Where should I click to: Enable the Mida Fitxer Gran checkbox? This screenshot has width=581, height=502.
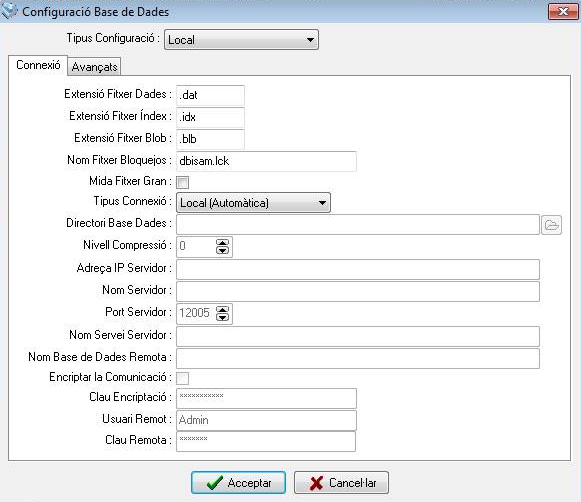182,182
